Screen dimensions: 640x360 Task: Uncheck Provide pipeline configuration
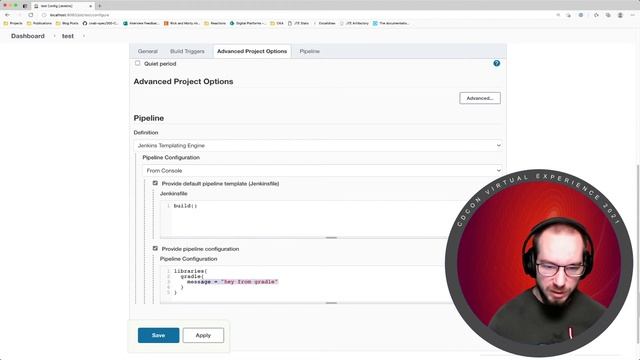click(155, 248)
